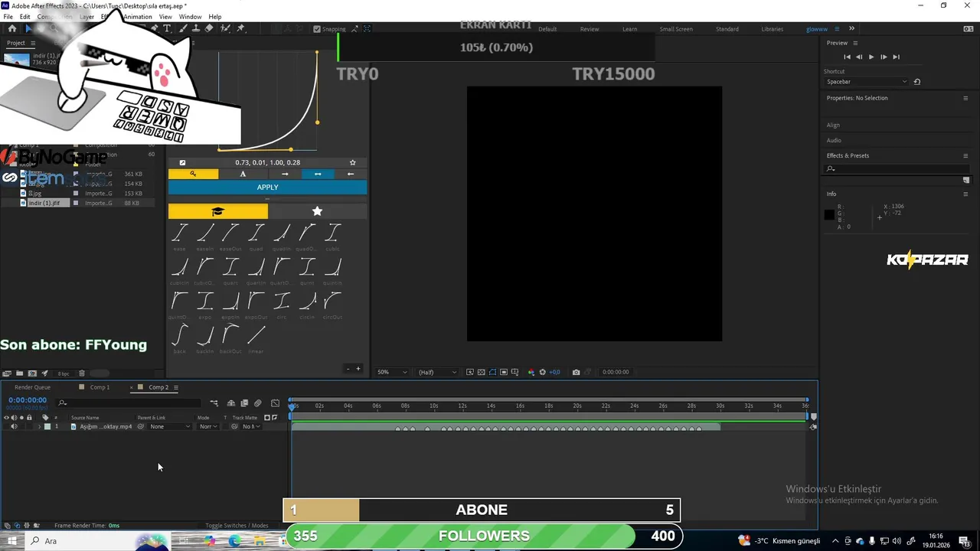This screenshot has height=551, width=980.
Task: Create a new folder in Project panel
Action: pos(19,373)
